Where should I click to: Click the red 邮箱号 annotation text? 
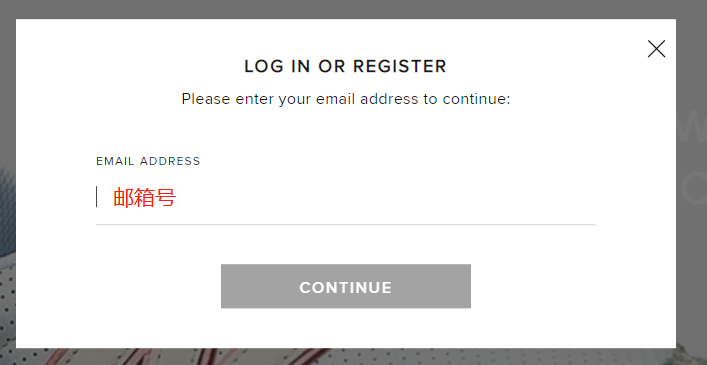[144, 197]
